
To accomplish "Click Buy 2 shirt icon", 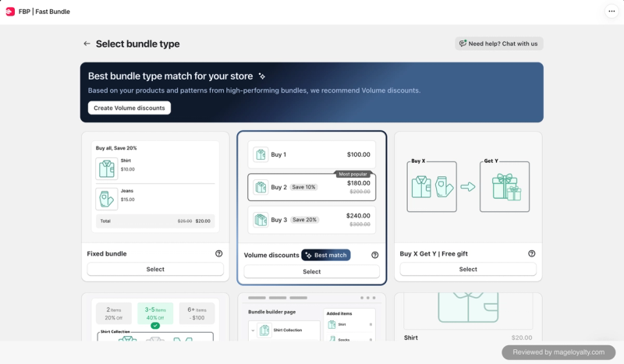I will pos(261,187).
